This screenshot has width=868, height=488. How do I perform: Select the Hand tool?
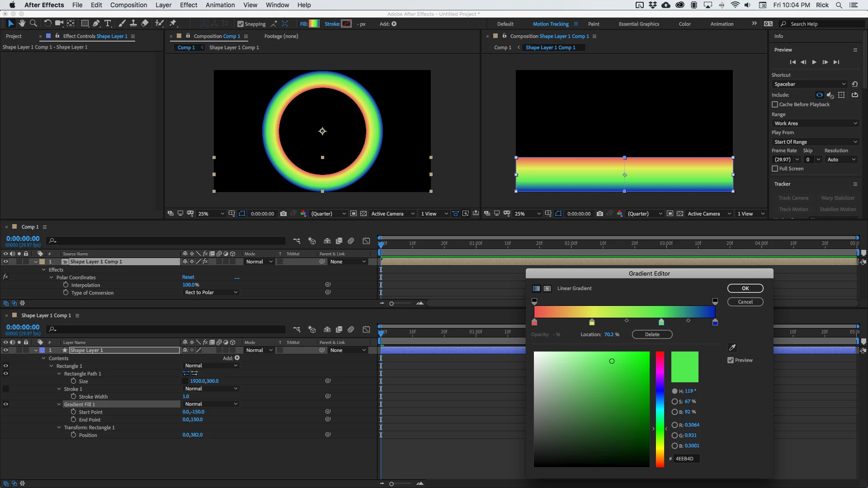(22, 23)
